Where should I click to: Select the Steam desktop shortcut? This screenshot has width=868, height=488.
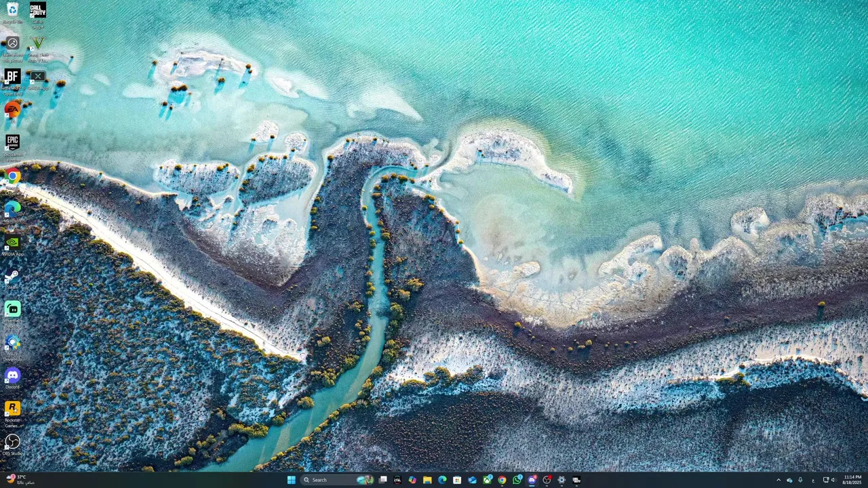[x=12, y=279]
